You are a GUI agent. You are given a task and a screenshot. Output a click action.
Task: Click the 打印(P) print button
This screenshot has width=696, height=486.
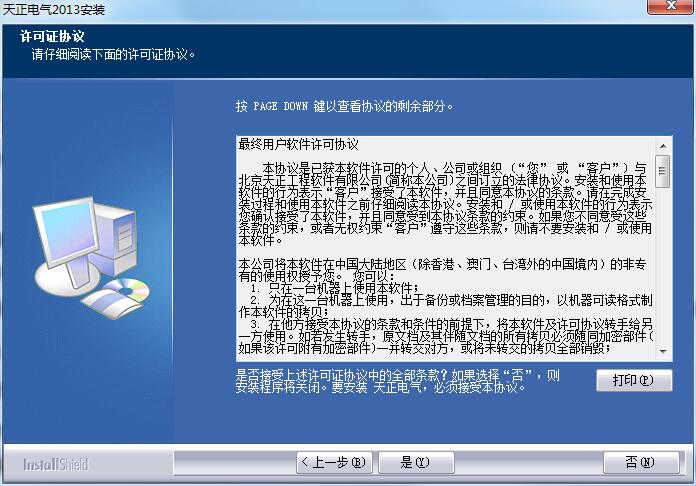[634, 380]
